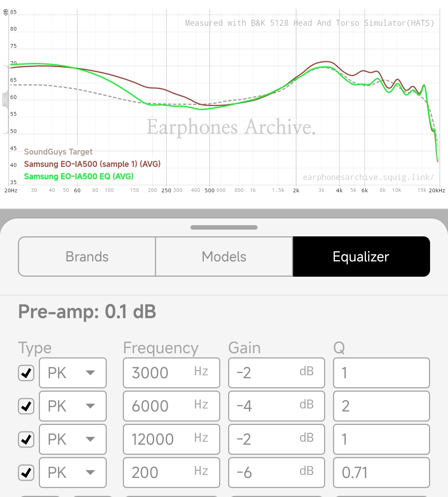Toggle the 6000 Hz filter checkbox

(x=26, y=406)
